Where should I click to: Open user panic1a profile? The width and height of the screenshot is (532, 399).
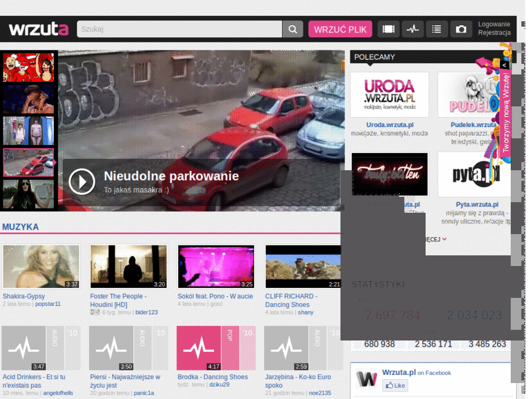pyautogui.click(x=144, y=393)
